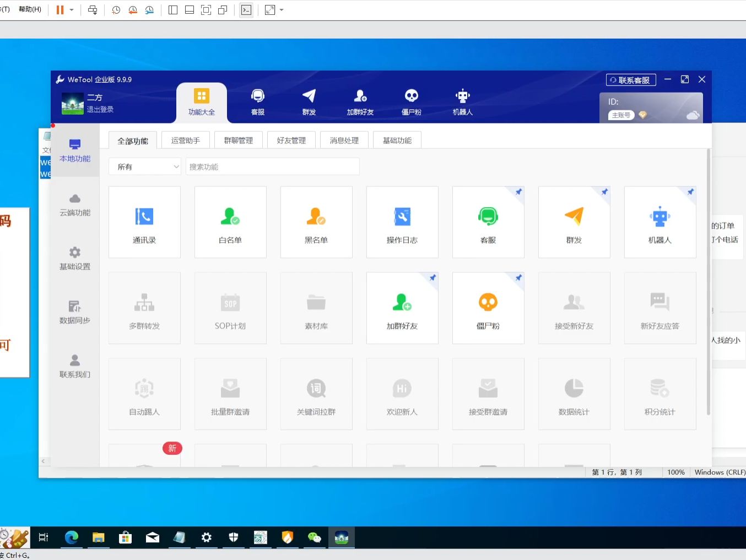Image resolution: width=746 pixels, height=560 pixels.
Task: Open the 黑名单 blacklist feature card
Action: (x=316, y=222)
